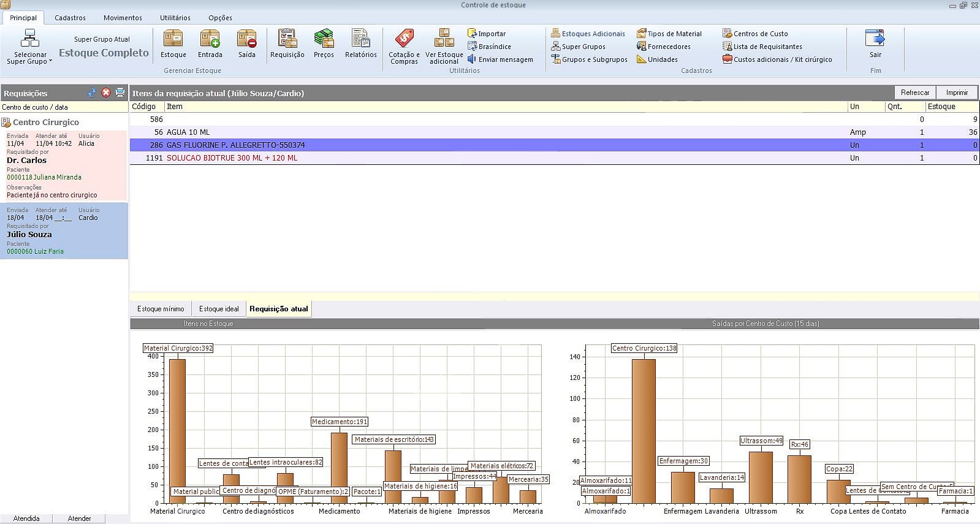Click Ver Estoque adicional icon
980x524 pixels.
pyautogui.click(x=444, y=47)
